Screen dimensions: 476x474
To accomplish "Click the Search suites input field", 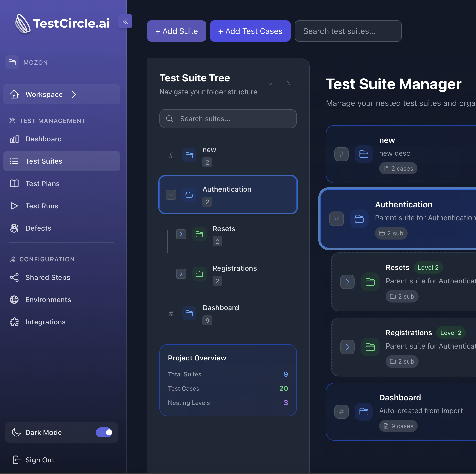I will click(x=228, y=119).
